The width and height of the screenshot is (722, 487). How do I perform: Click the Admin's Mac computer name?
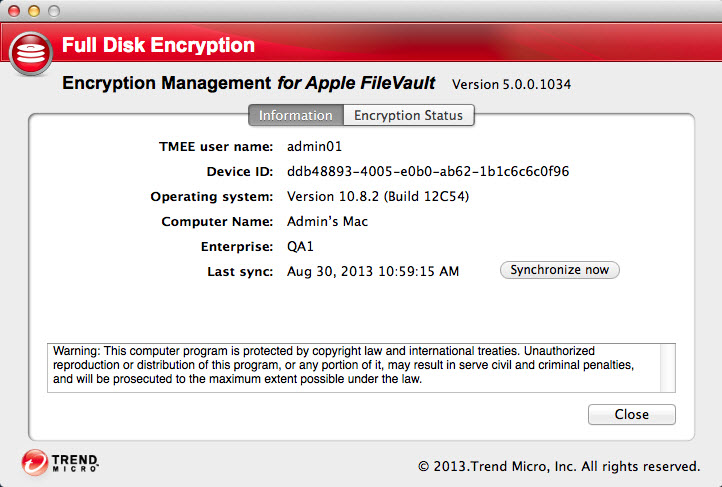tap(327, 221)
